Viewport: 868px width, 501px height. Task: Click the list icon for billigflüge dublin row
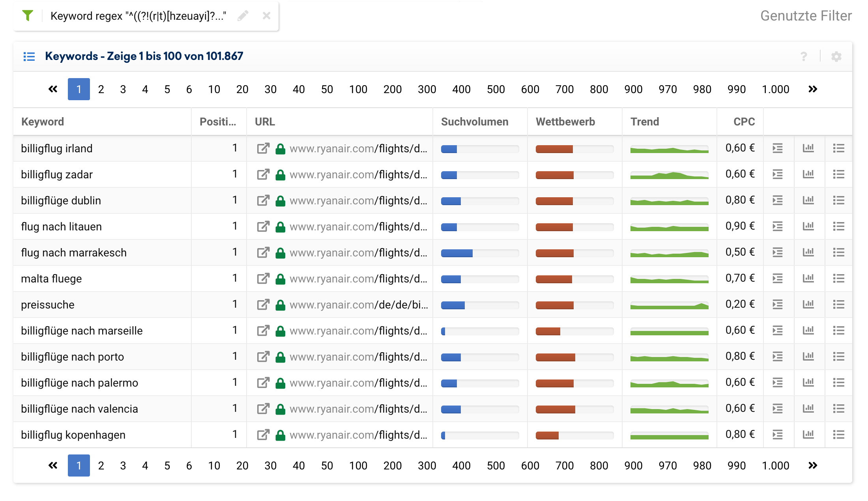[x=838, y=200]
